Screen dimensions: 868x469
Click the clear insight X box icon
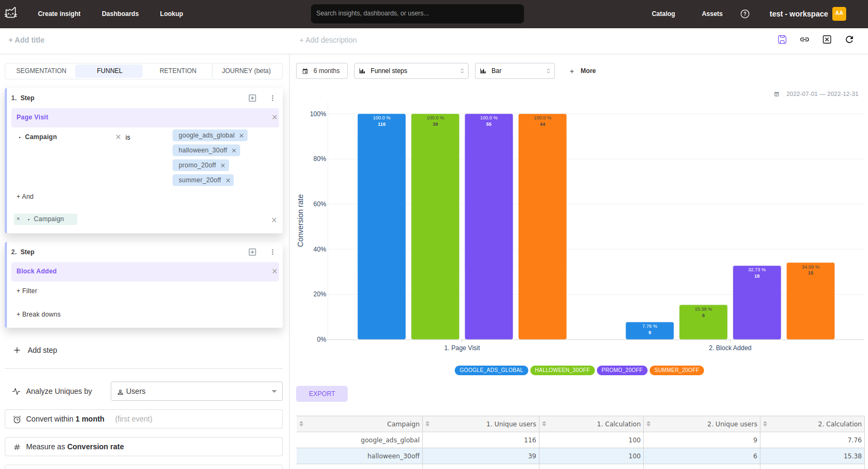pos(827,39)
